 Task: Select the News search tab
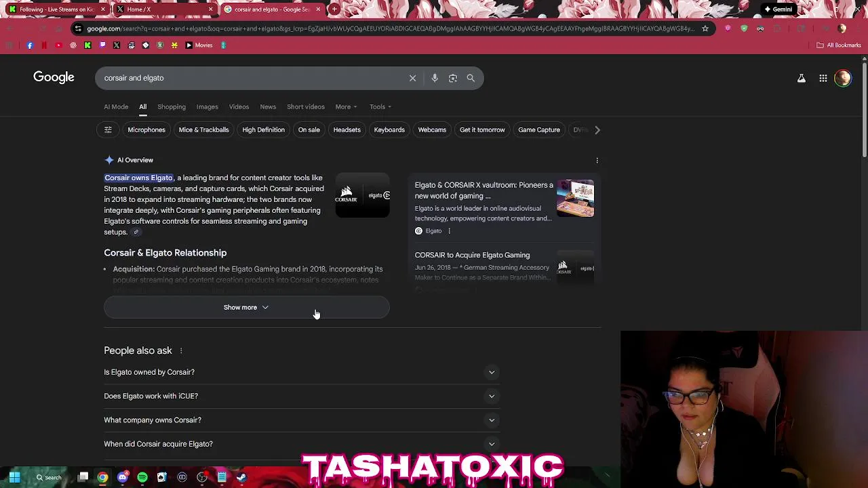268,106
